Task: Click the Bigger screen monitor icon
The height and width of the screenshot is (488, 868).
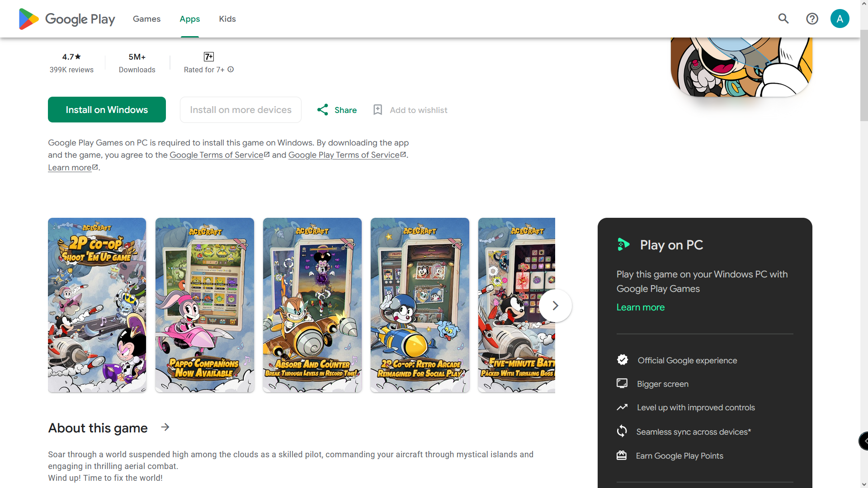Action: pyautogui.click(x=622, y=383)
